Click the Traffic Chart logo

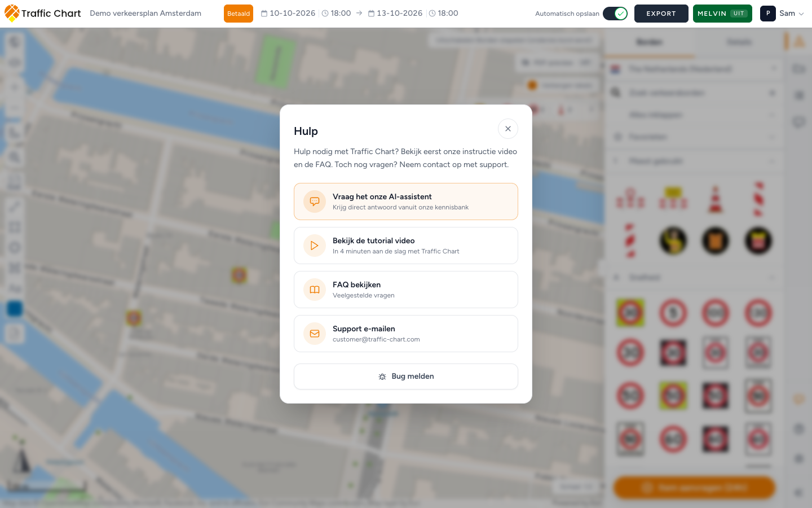43,13
